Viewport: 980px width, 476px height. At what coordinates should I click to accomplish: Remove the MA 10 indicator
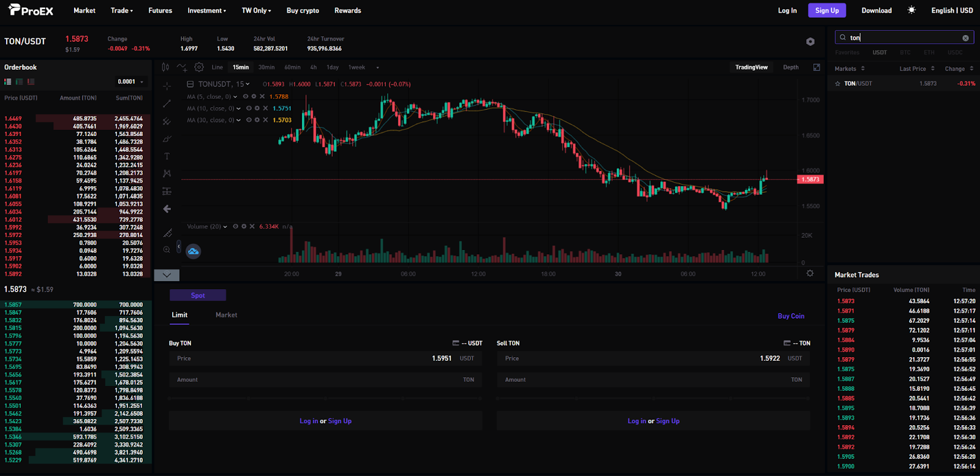tap(265, 108)
